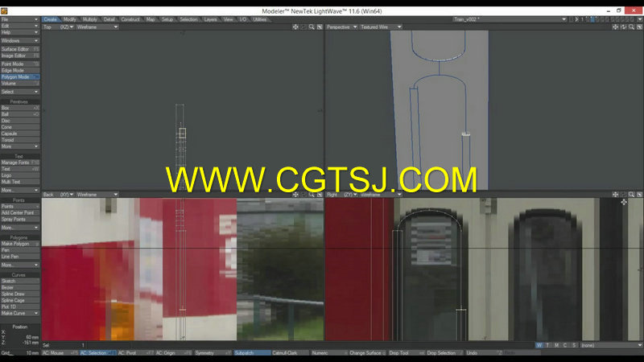Screen dimensions: 644x362
Task: Click Grid size readout in status corner
Action: (19, 353)
